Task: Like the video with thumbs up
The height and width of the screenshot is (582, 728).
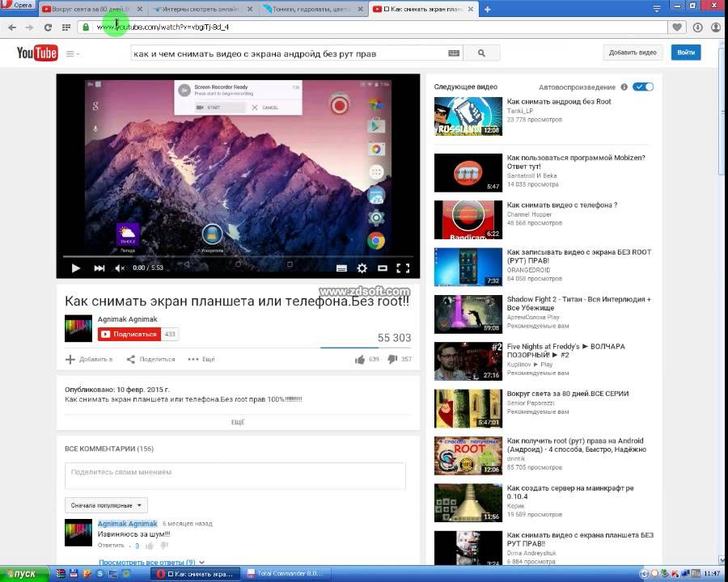Action: pyautogui.click(x=360, y=359)
